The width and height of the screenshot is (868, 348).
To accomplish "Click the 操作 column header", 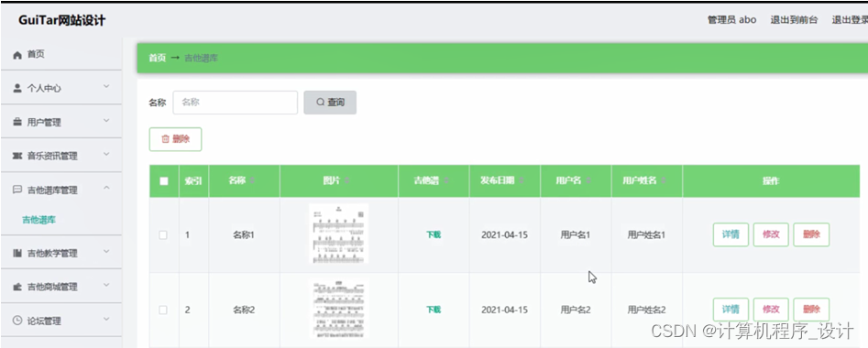I will (771, 181).
